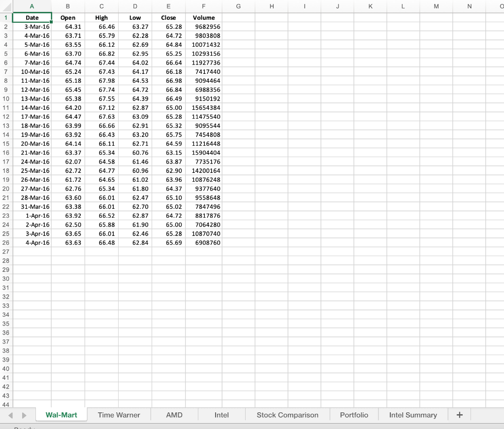Image resolution: width=504 pixels, height=429 pixels.
Task: Click the Volume value for 3-Mar-16
Action: 204,27
